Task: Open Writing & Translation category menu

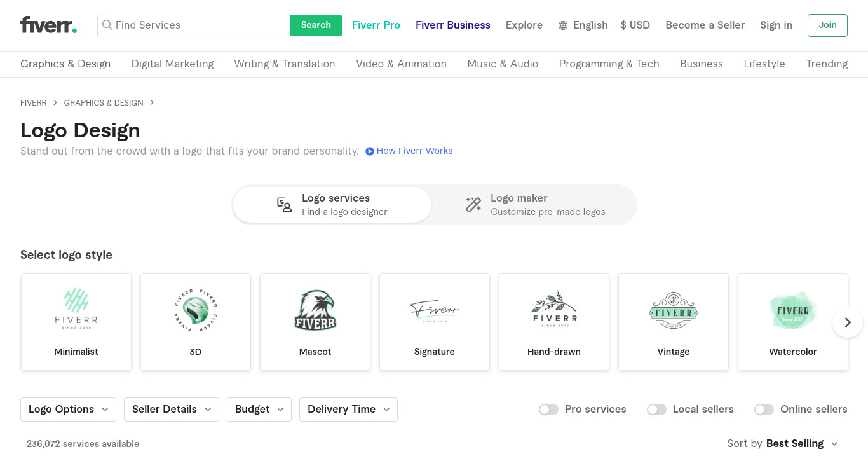Action: click(284, 64)
